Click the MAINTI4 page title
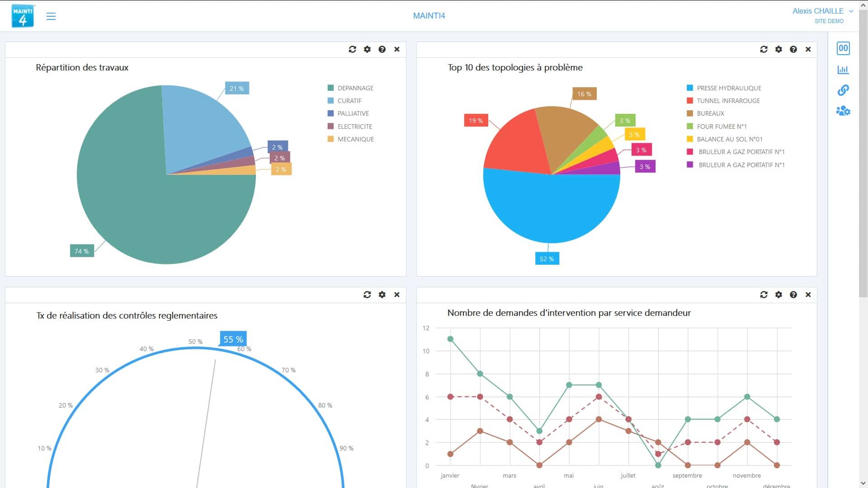The height and width of the screenshot is (488, 868). (x=429, y=16)
